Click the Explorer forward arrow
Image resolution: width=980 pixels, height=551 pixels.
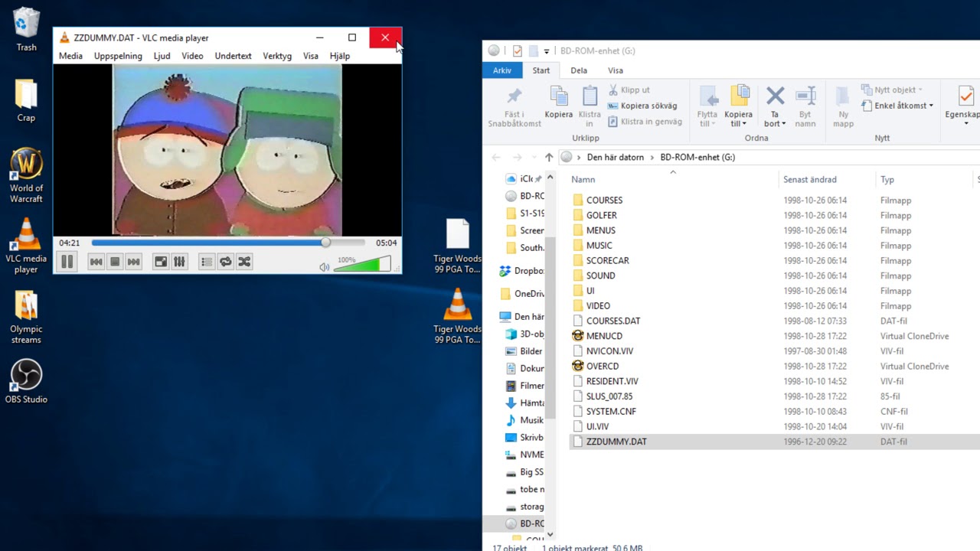517,157
